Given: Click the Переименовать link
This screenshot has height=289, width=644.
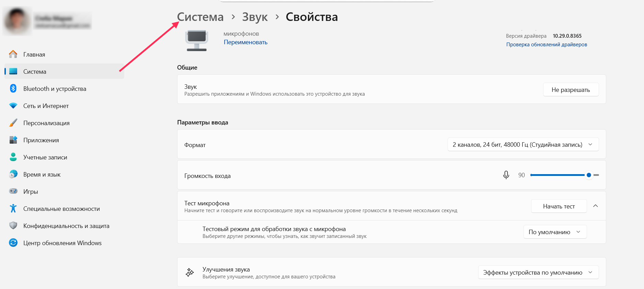Looking at the screenshot, I should 245,42.
